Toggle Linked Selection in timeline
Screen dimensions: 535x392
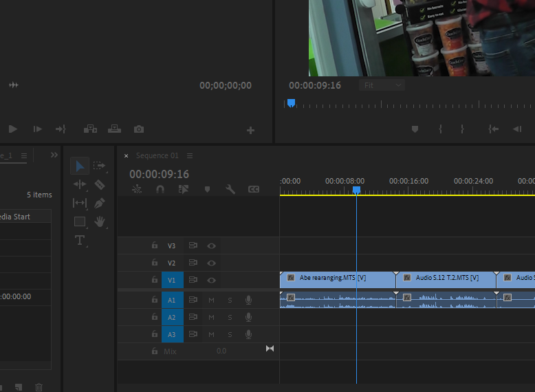[x=184, y=189]
